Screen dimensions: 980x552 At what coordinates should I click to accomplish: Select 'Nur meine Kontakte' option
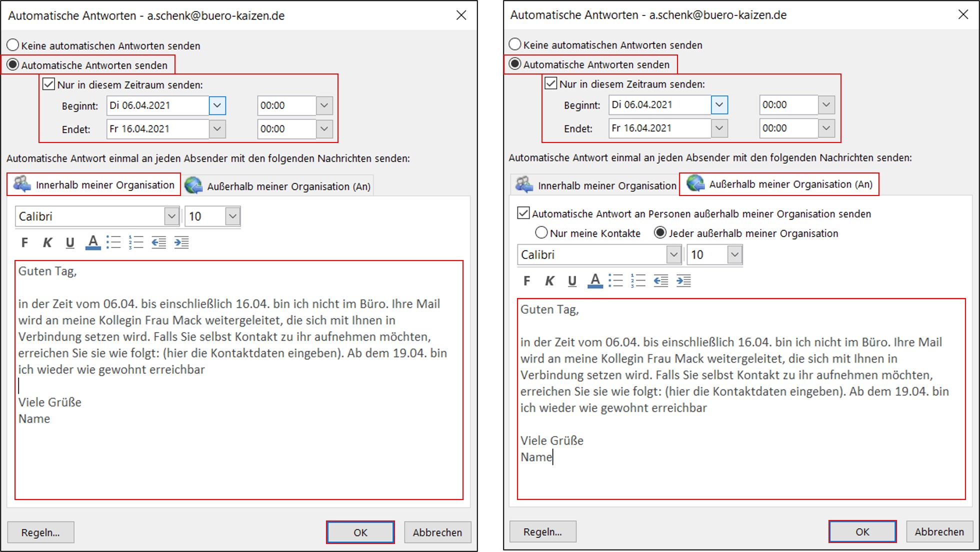(x=588, y=233)
